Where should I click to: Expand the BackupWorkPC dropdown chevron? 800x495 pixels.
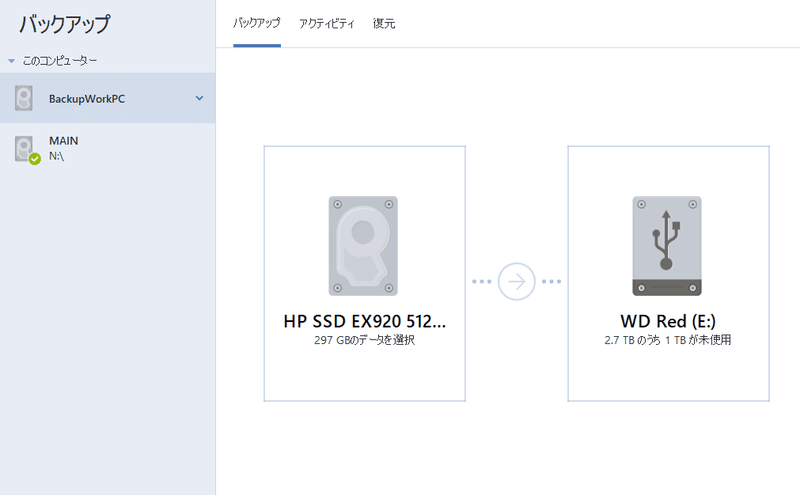point(199,98)
